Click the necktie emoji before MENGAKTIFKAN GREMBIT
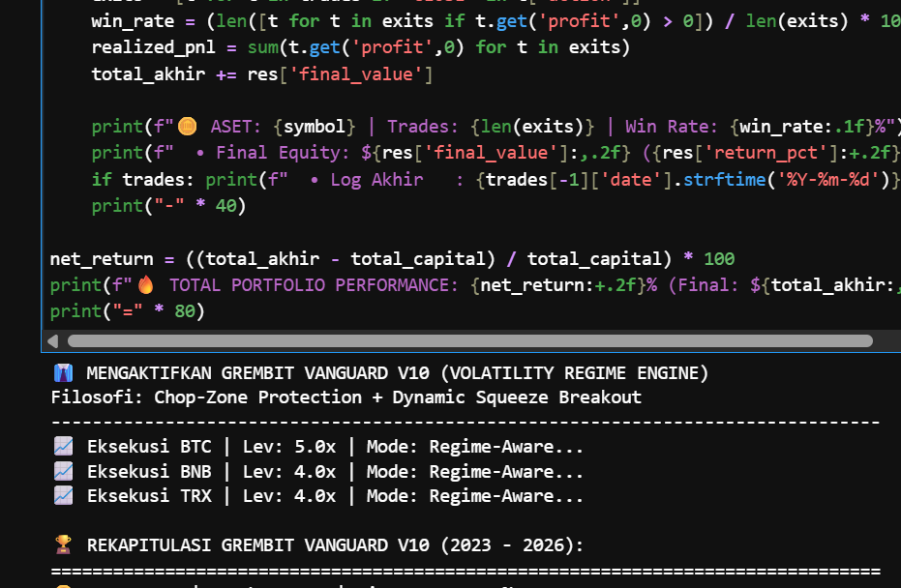Viewport: 901px width, 588px height. (x=64, y=373)
